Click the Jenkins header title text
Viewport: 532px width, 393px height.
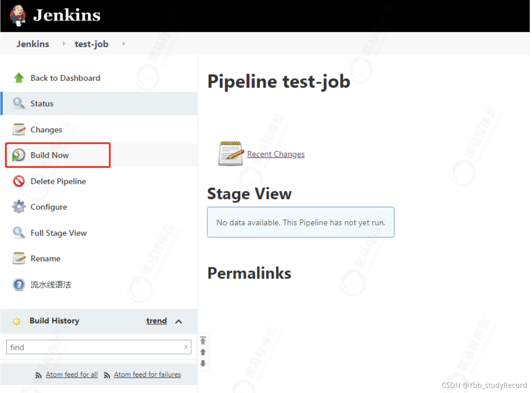67,15
